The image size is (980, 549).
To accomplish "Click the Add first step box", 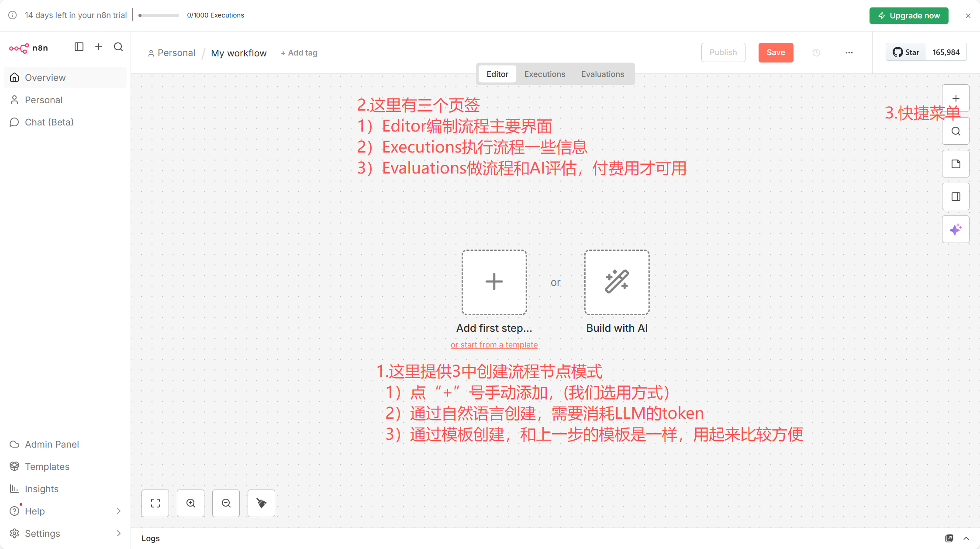I will [x=494, y=282].
